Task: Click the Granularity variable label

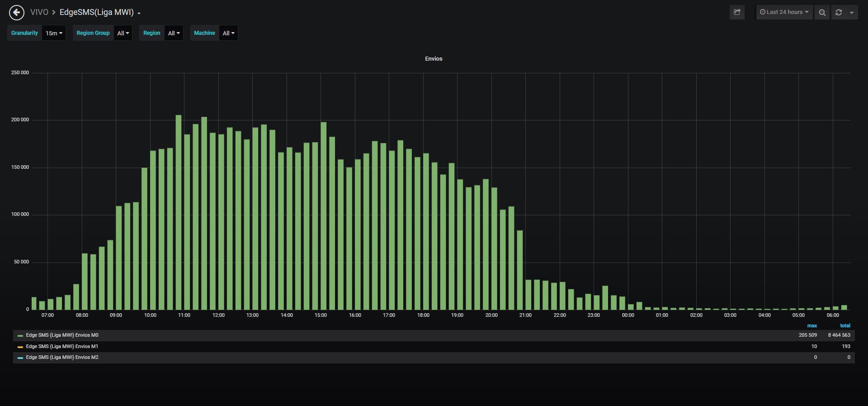Action: point(24,33)
